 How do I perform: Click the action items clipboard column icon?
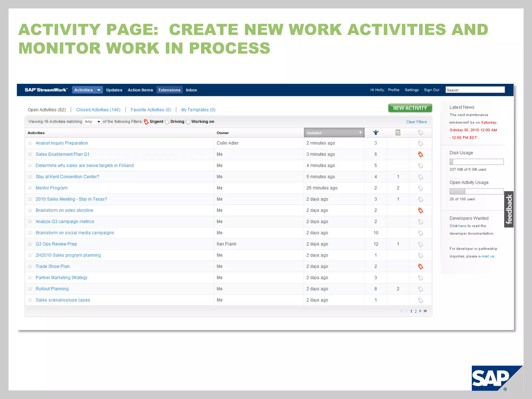click(398, 133)
